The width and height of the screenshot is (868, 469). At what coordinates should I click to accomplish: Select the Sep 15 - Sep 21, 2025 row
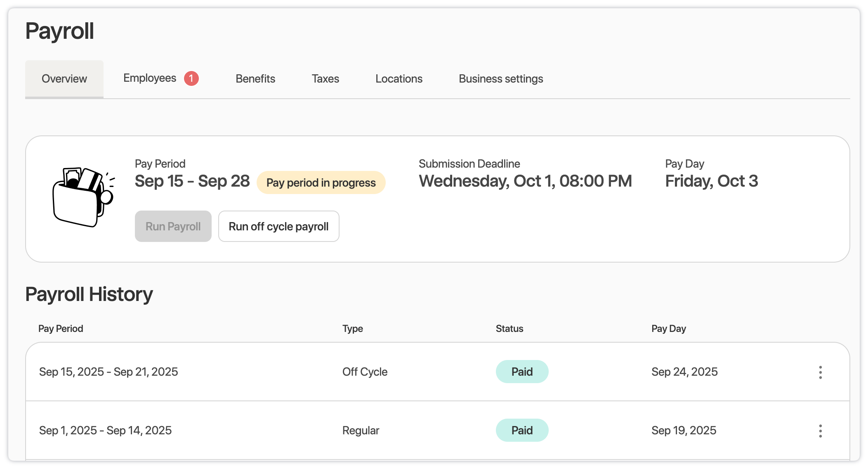click(x=108, y=372)
